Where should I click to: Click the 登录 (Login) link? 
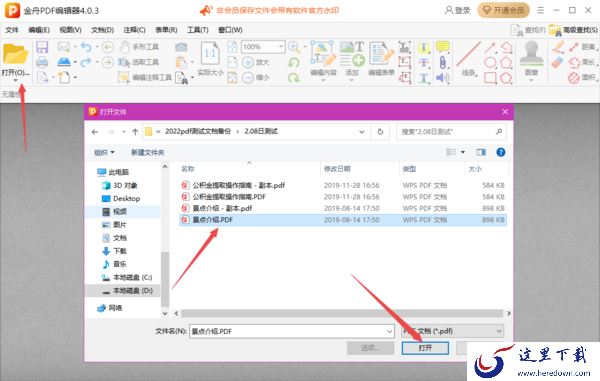pyautogui.click(x=457, y=10)
